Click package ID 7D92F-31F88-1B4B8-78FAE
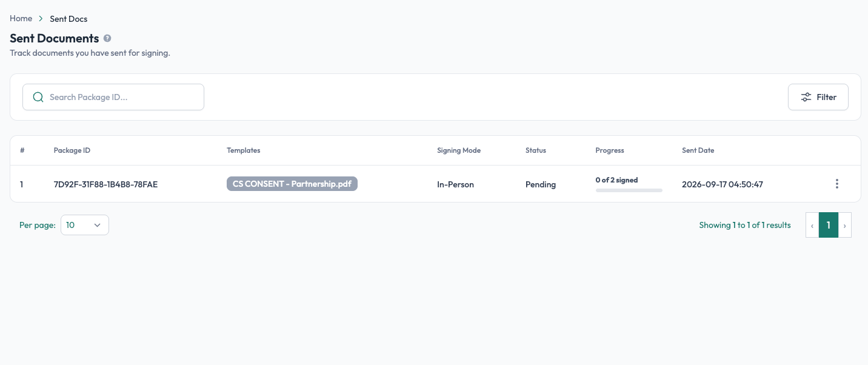Screen dimensions: 868x365 coord(105,184)
